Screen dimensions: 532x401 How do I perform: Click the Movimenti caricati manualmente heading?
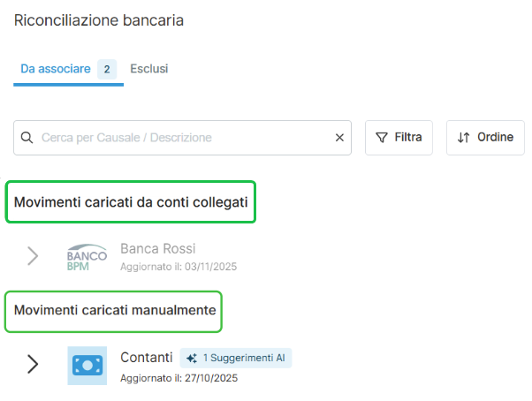(x=115, y=310)
